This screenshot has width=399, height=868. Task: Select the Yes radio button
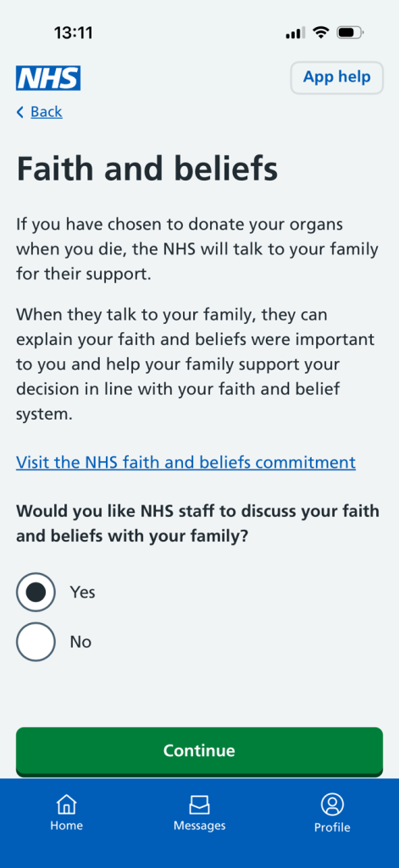click(x=36, y=592)
